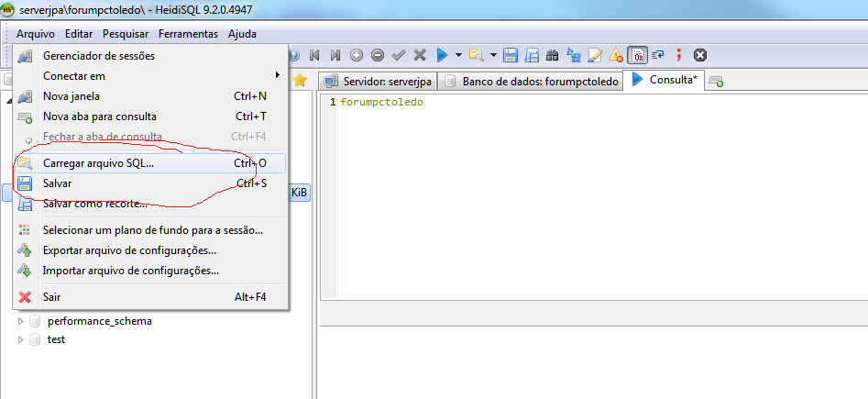Screen dimensions: 868x399
Task: Click the color grid icon for background selection
Action: (x=25, y=230)
